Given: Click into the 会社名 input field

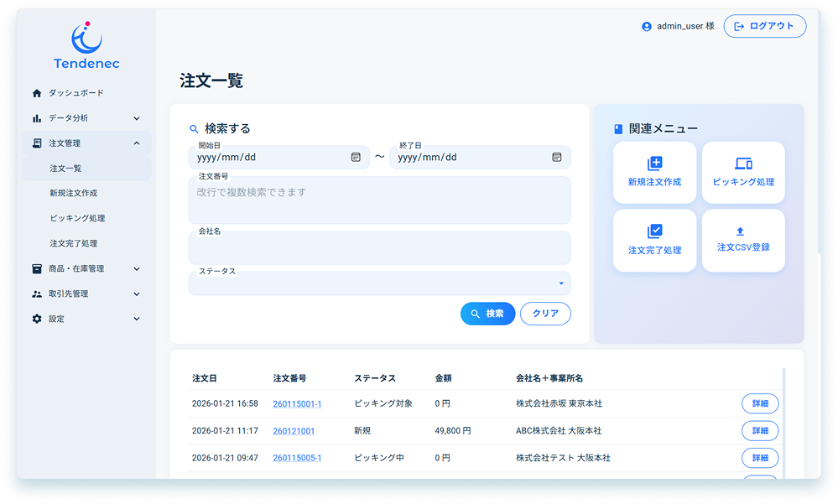Looking at the screenshot, I should [x=379, y=249].
